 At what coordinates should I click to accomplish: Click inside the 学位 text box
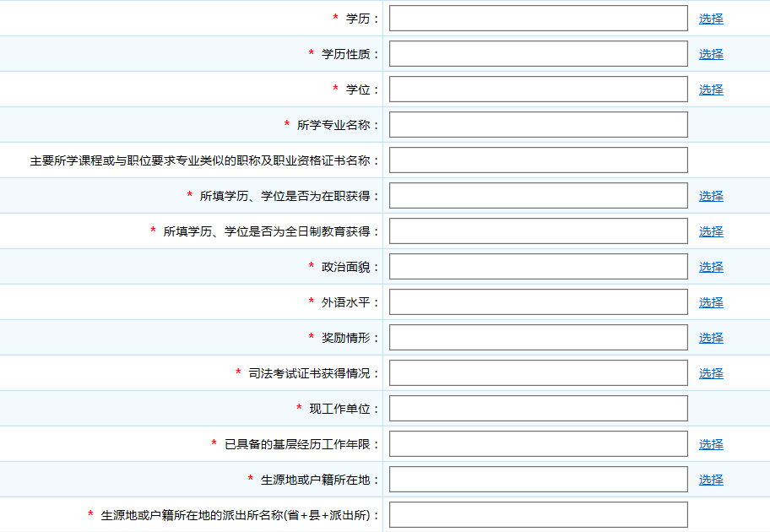tap(538, 89)
